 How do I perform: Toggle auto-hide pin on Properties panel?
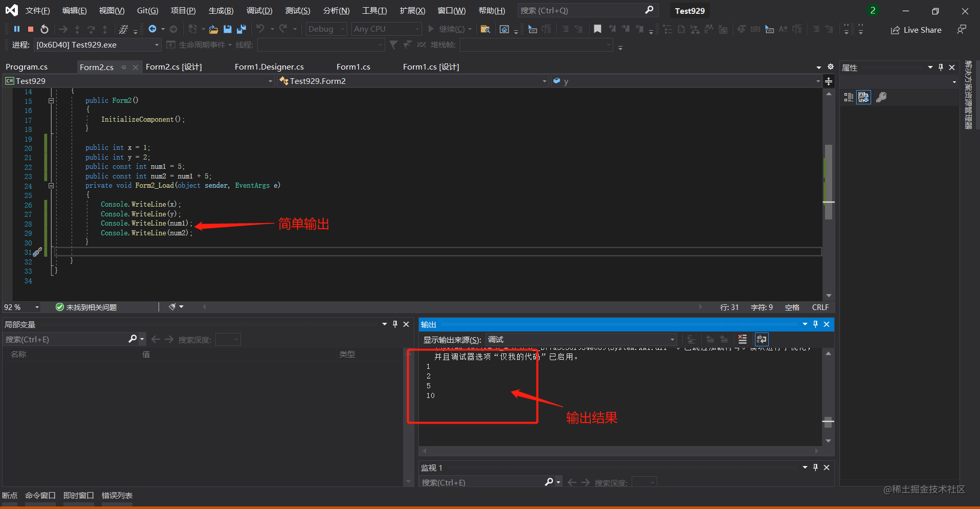[941, 68]
